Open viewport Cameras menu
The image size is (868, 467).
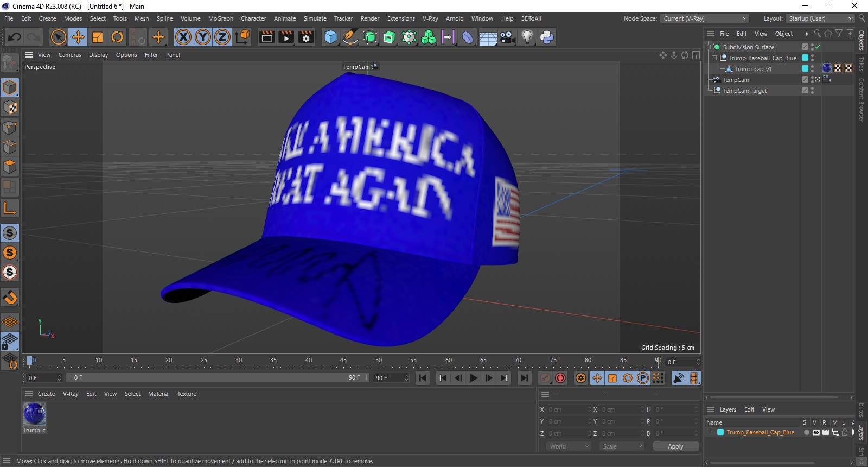coord(70,55)
